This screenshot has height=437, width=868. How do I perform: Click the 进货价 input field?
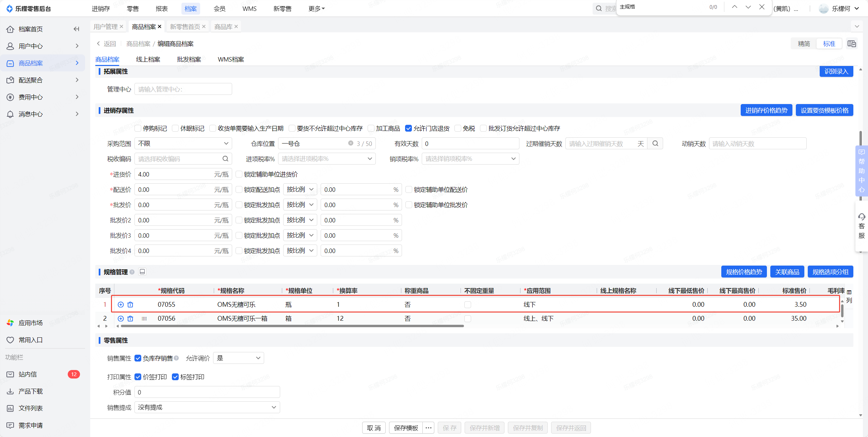(174, 174)
